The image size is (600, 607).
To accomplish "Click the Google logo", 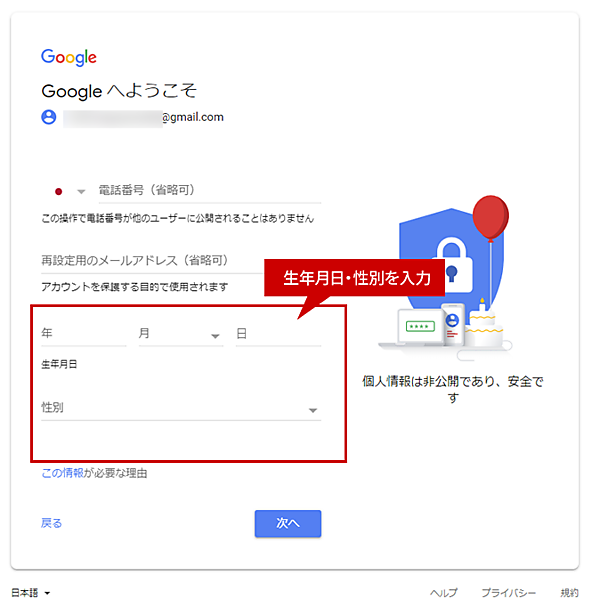I will [69, 57].
